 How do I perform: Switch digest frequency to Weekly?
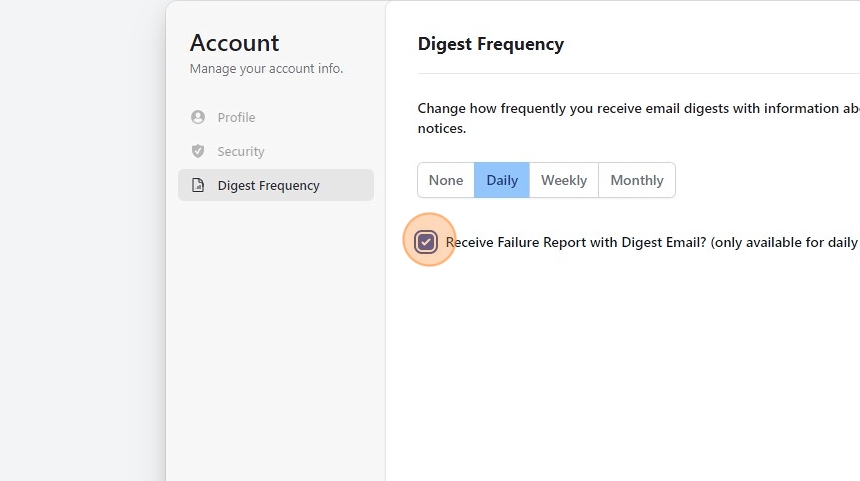tap(564, 180)
